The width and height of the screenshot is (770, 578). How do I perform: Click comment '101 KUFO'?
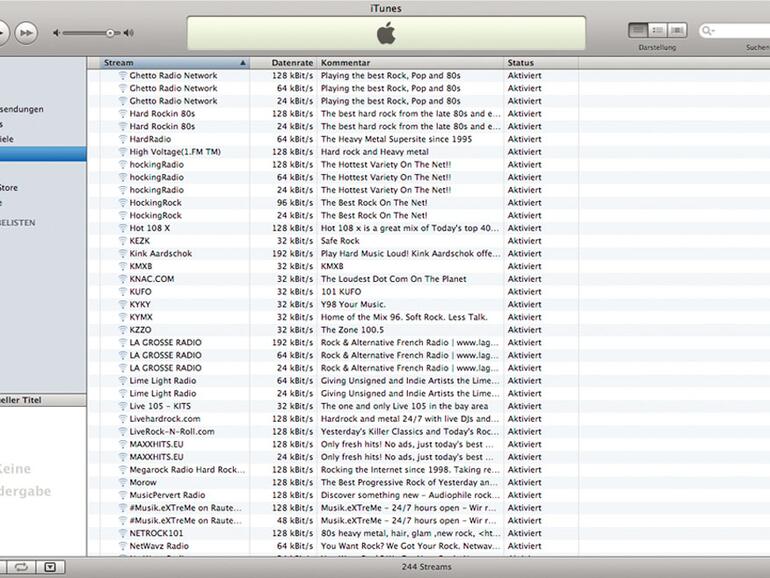click(x=341, y=292)
